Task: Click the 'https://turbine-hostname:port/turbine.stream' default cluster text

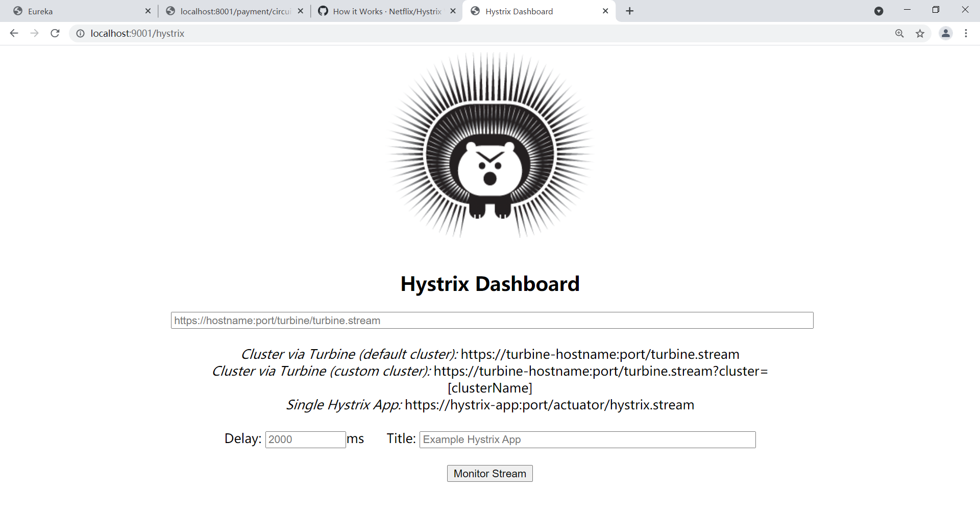Action: click(600, 354)
